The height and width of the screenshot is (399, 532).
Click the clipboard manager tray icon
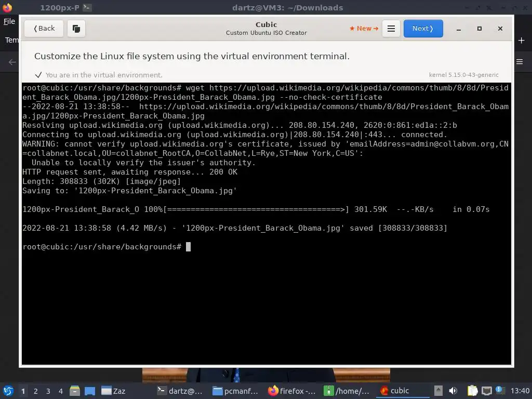[472, 391]
